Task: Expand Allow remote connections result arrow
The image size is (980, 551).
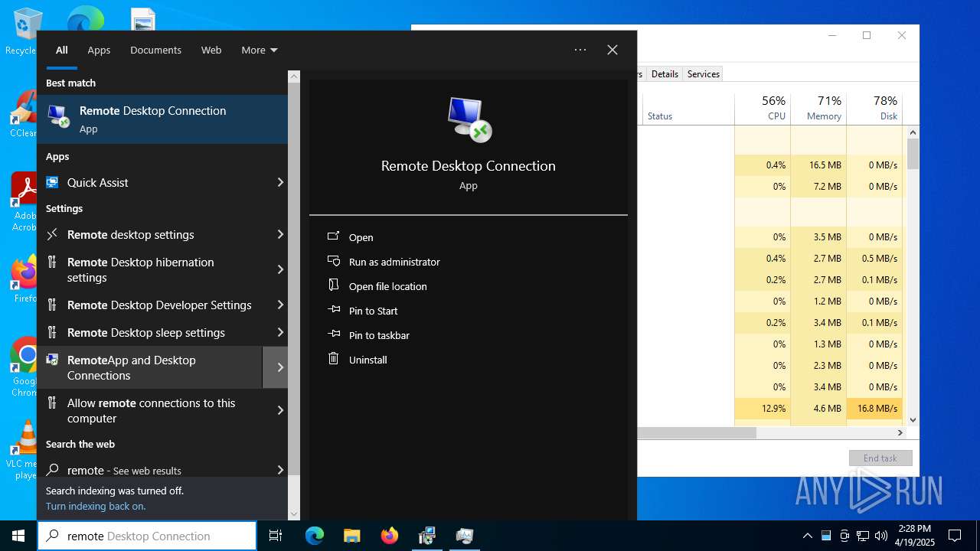Action: [280, 410]
